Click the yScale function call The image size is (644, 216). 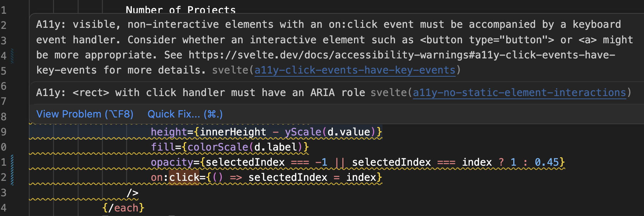(x=303, y=132)
